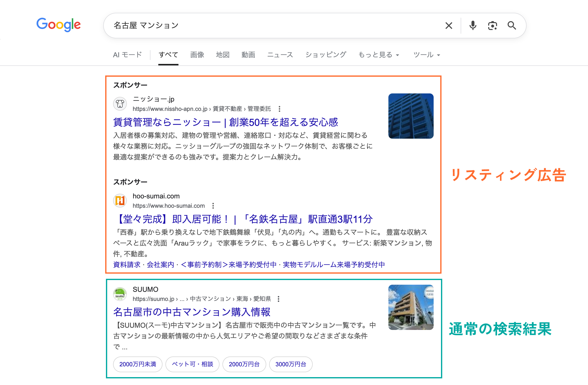Switch to the 地図 tab
This screenshot has height=385, width=588.
point(223,55)
